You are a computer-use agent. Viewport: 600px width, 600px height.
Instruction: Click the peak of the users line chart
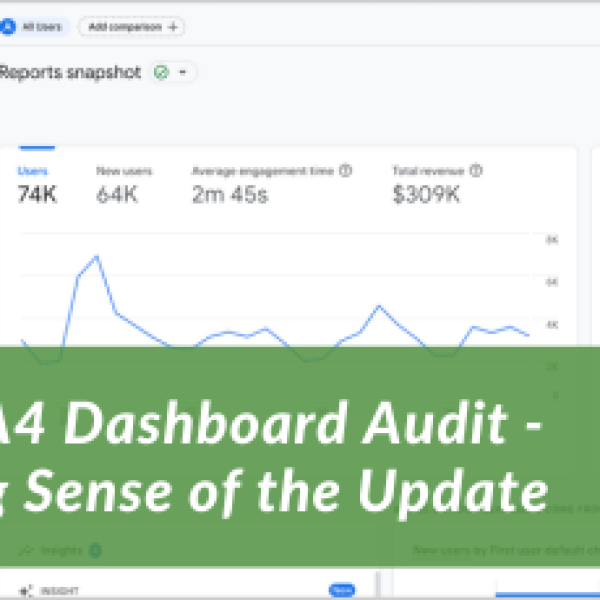pyautogui.click(x=97, y=257)
